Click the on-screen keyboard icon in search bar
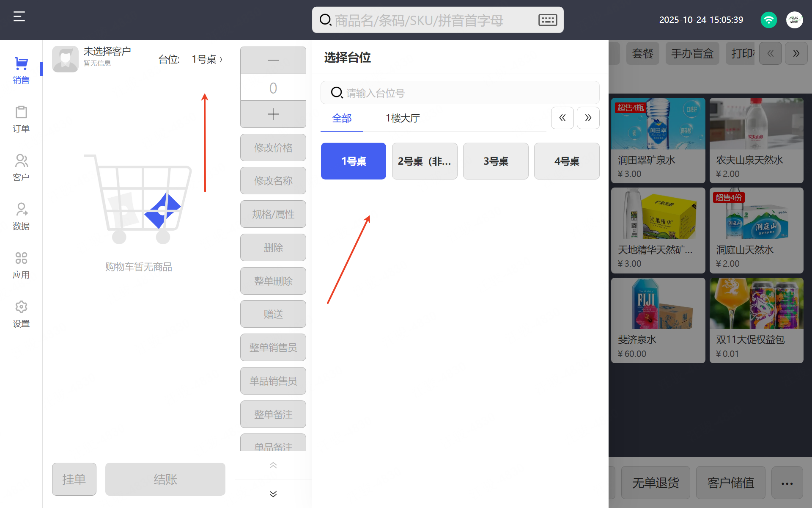Viewport: 812px width, 508px height. pyautogui.click(x=547, y=20)
